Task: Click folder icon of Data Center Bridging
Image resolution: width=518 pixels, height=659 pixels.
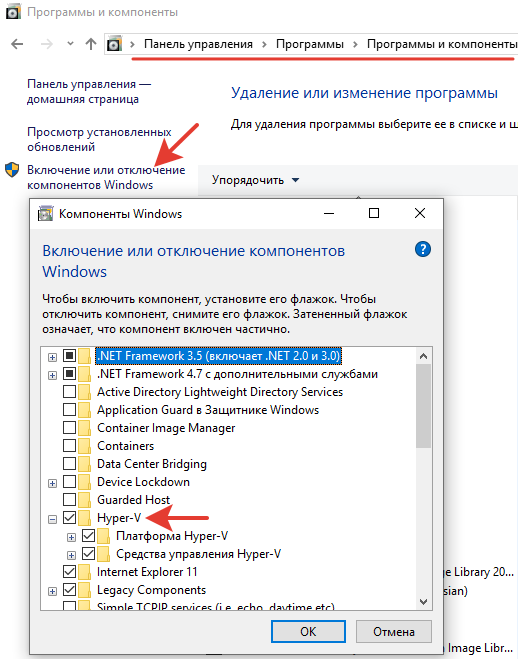Action: (84, 464)
